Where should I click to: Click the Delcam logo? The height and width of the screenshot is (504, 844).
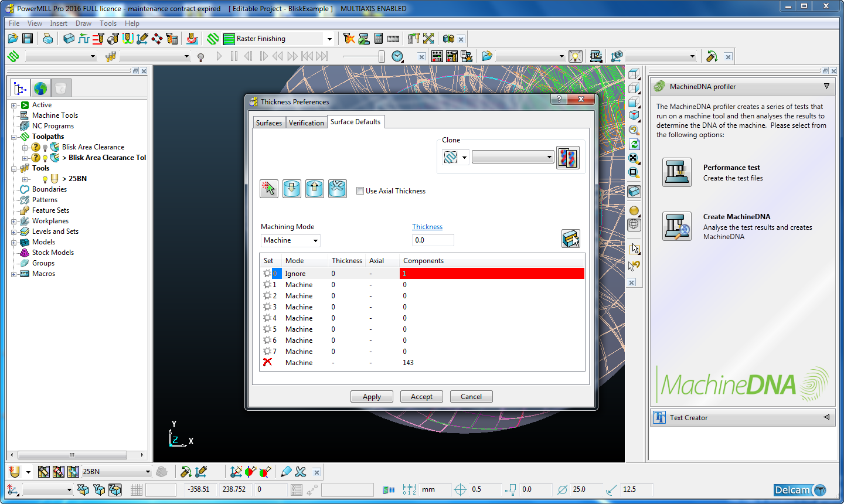tap(800, 490)
